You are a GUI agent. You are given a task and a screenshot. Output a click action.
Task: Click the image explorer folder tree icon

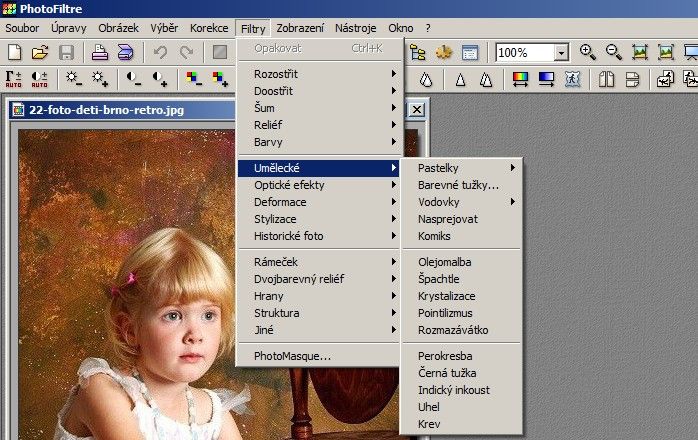(x=418, y=53)
